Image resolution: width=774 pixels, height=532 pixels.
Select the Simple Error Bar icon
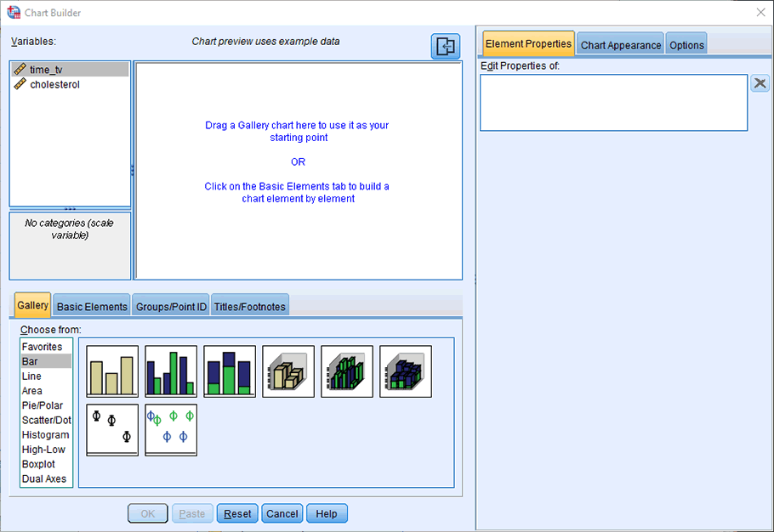[111, 429]
